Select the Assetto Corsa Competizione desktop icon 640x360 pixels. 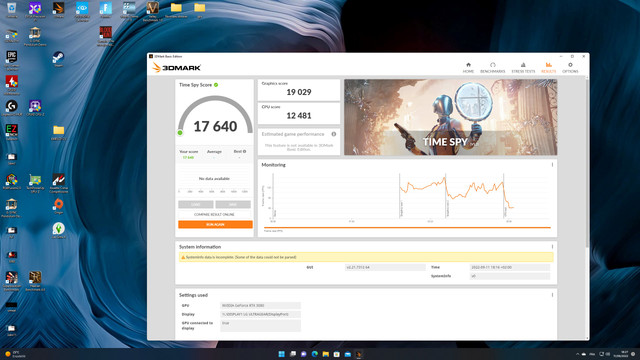58,183
